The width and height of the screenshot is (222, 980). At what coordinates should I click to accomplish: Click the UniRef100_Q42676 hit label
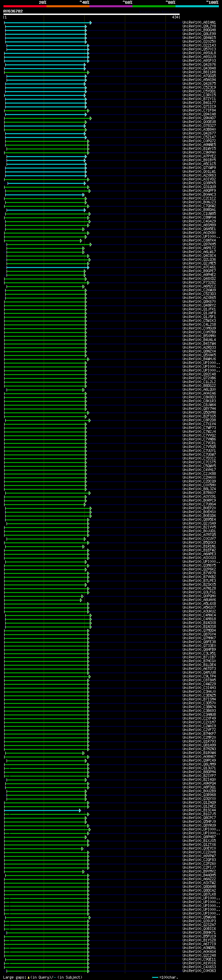pos(199,65)
